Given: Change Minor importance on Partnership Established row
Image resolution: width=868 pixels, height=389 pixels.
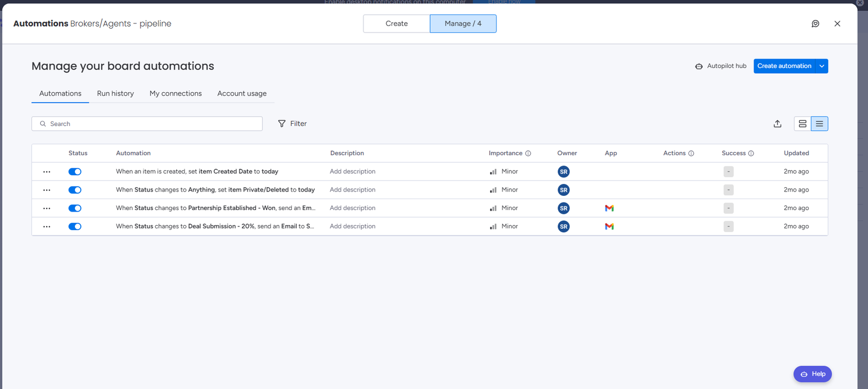Looking at the screenshot, I should 504,208.
